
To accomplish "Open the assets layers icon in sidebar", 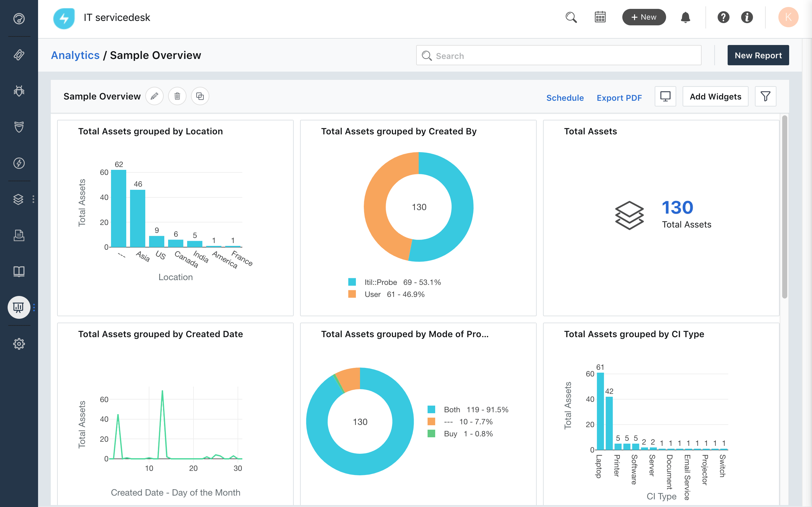I will pos(18,199).
